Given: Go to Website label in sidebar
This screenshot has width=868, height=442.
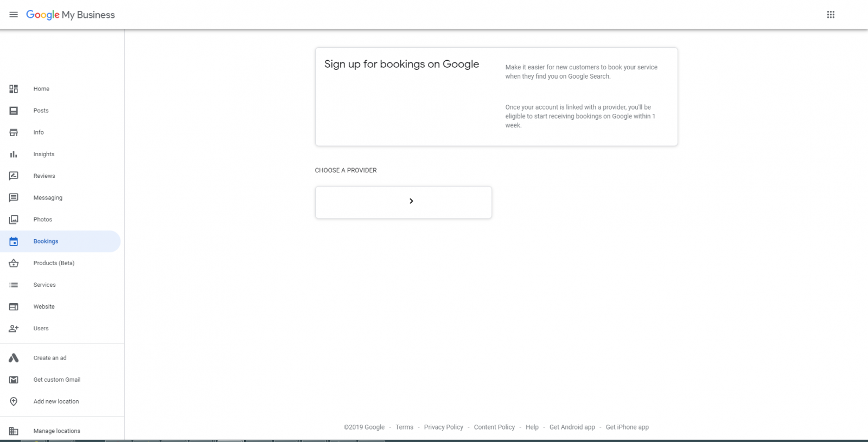Looking at the screenshot, I should coord(44,307).
